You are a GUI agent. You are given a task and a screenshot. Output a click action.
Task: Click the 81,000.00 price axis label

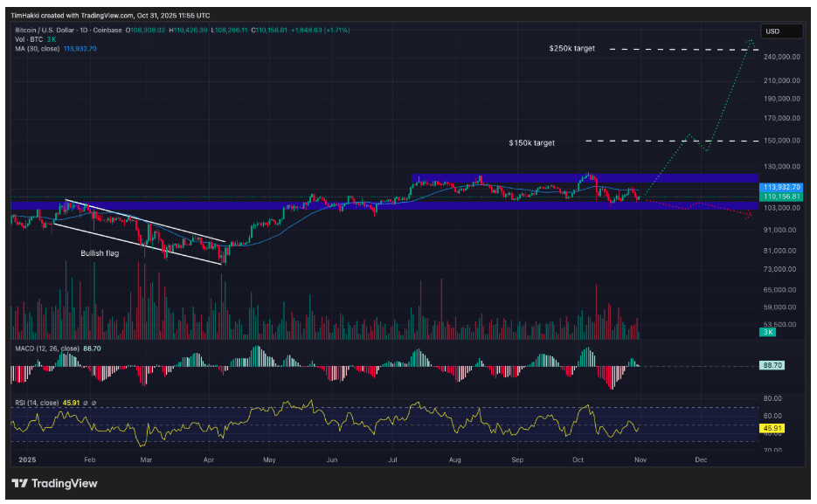click(x=781, y=251)
